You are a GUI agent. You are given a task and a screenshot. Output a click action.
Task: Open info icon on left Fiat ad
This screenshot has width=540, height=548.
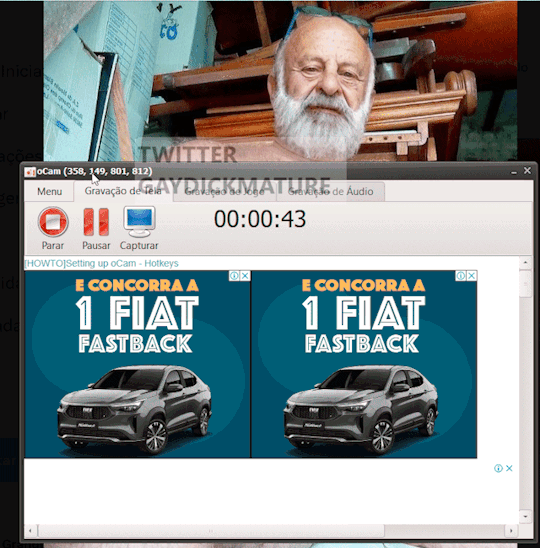[234, 276]
